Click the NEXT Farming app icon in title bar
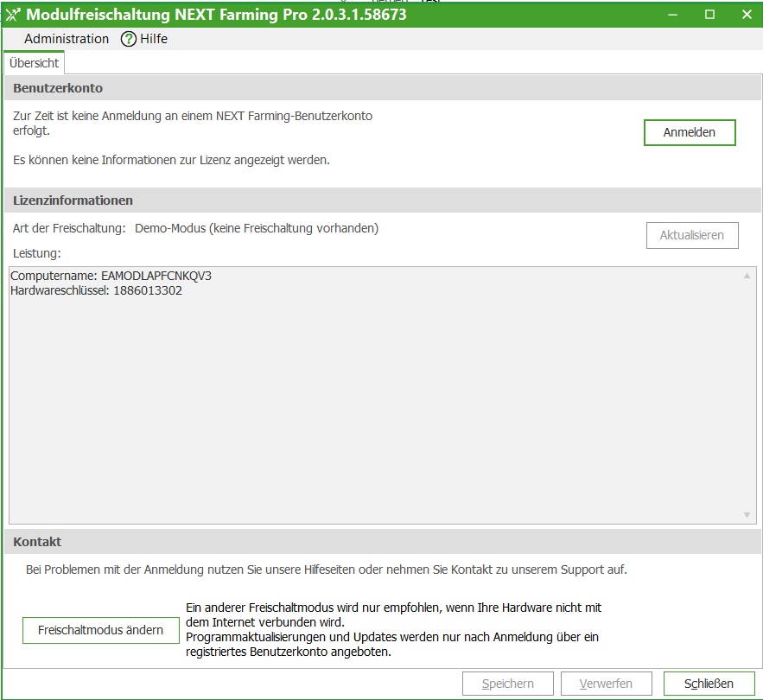The image size is (763, 700). click(13, 15)
